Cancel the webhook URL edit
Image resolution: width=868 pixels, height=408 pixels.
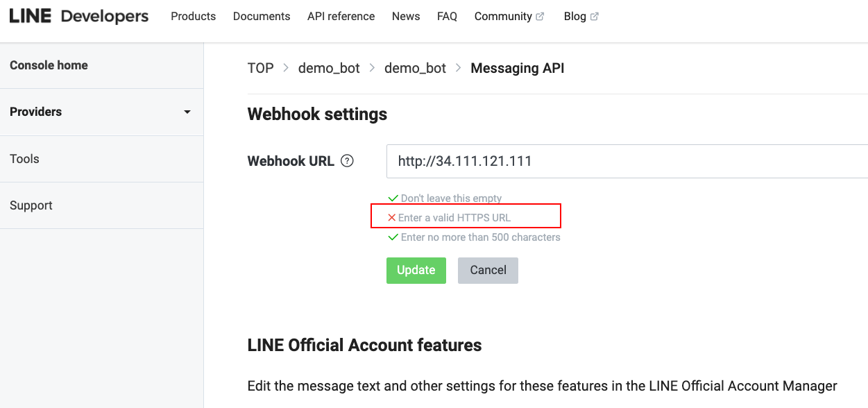click(x=488, y=270)
